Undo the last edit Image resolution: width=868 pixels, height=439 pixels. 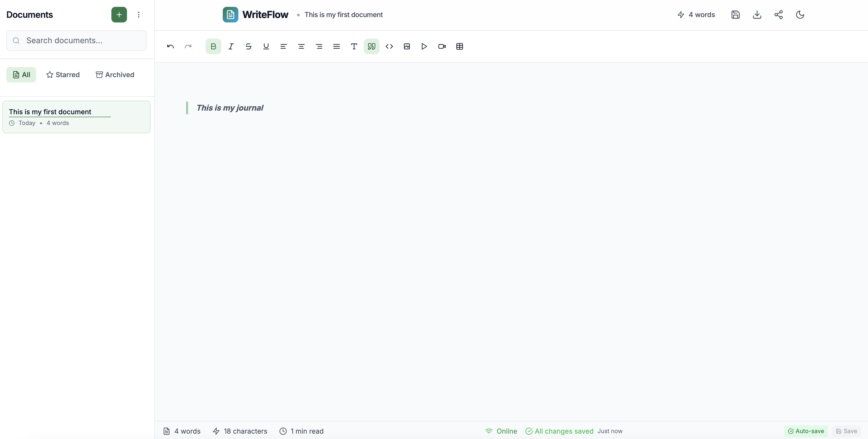170,46
